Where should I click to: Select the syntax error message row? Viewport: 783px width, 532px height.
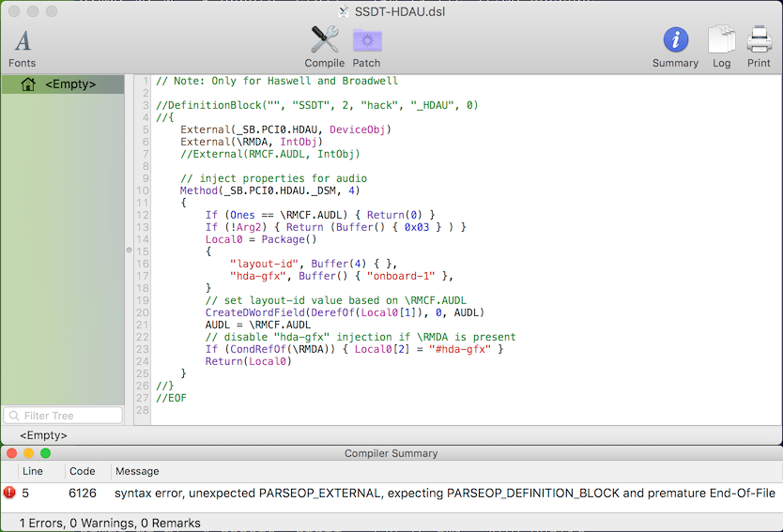coord(391,494)
